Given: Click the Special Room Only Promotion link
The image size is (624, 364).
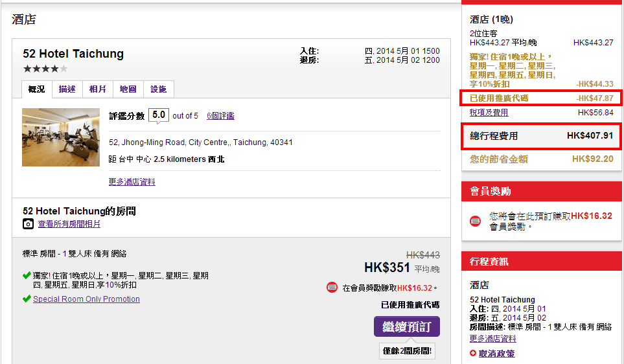Looking at the screenshot, I should (x=86, y=299).
